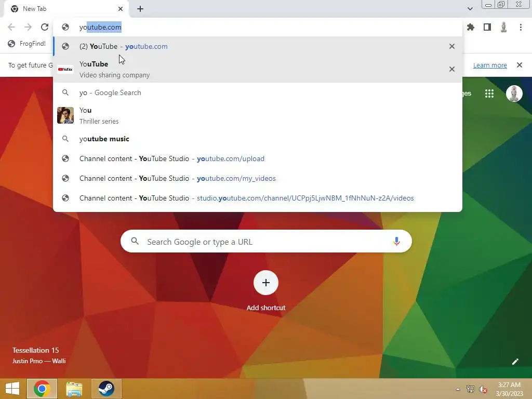Image resolution: width=532 pixels, height=399 pixels.
Task: Reload the current page
Action: point(45,27)
